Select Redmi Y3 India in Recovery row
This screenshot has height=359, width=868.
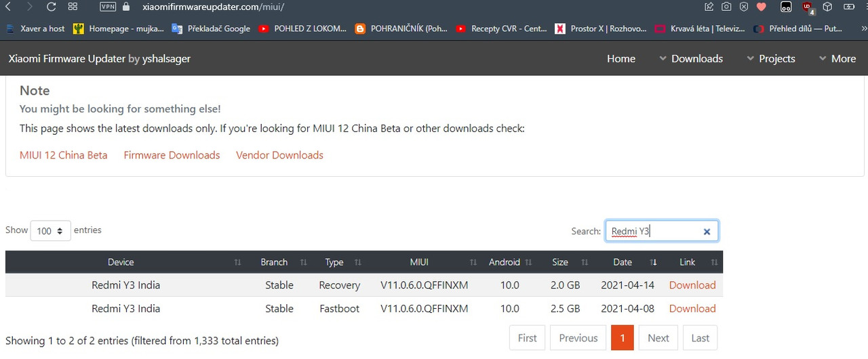tap(126, 285)
